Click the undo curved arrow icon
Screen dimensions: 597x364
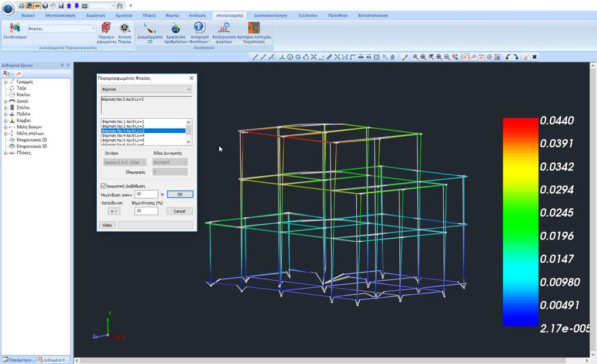pos(508,57)
